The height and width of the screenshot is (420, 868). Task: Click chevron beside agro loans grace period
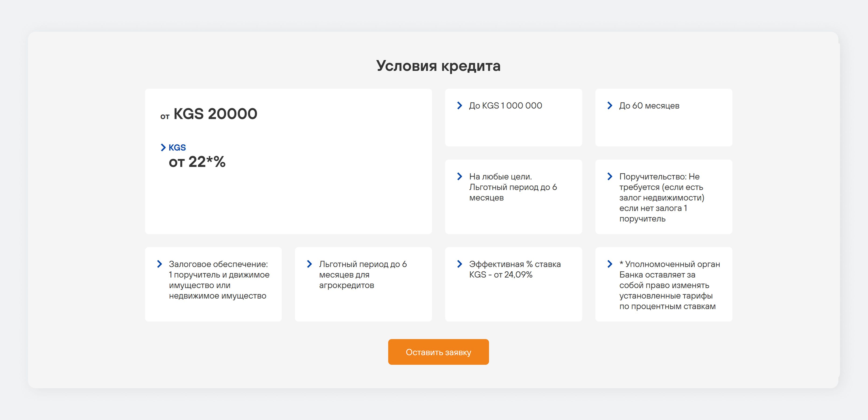tap(309, 264)
